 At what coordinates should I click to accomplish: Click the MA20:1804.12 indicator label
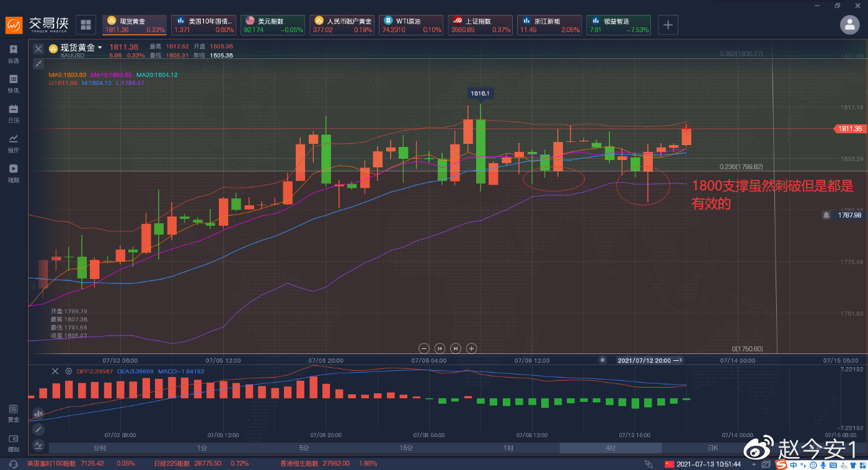point(157,75)
